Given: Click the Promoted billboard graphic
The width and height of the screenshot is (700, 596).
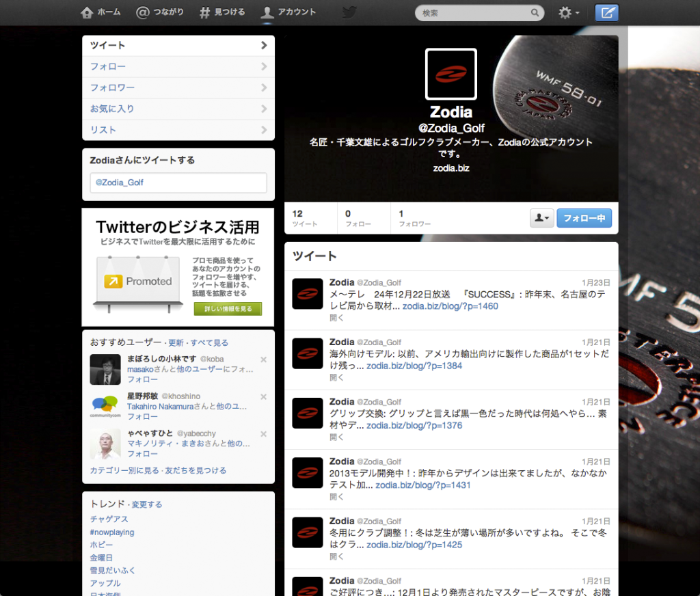Looking at the screenshot, I should (x=138, y=284).
